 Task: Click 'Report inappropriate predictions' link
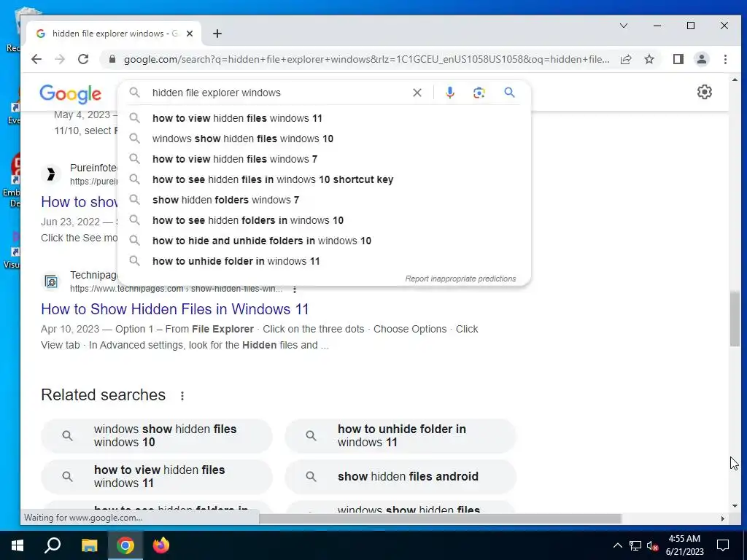tap(460, 279)
